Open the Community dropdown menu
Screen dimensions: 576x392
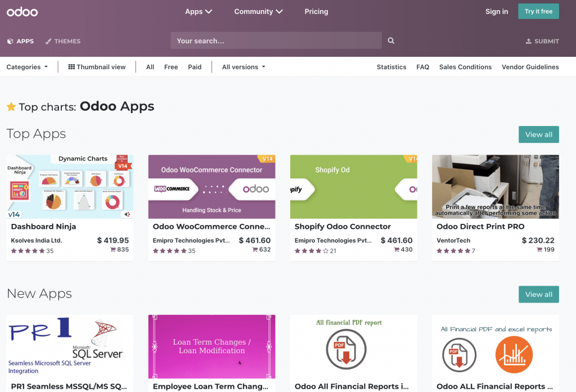pos(258,11)
